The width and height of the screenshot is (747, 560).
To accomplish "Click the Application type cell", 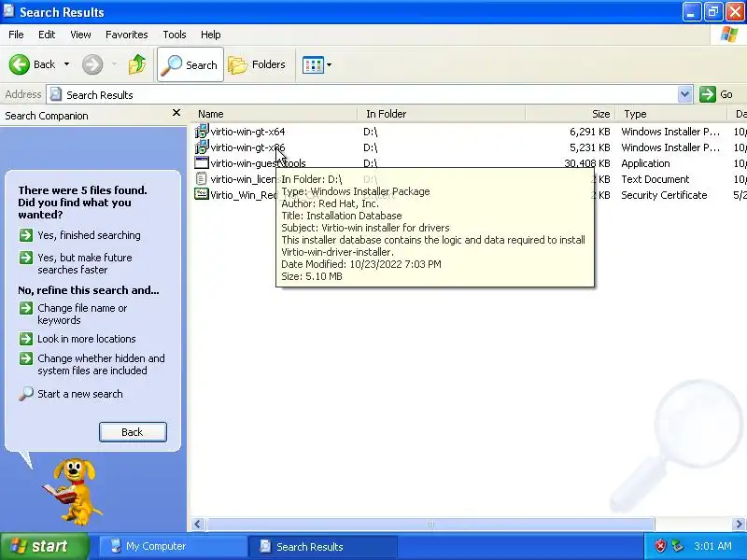I will pyautogui.click(x=645, y=163).
